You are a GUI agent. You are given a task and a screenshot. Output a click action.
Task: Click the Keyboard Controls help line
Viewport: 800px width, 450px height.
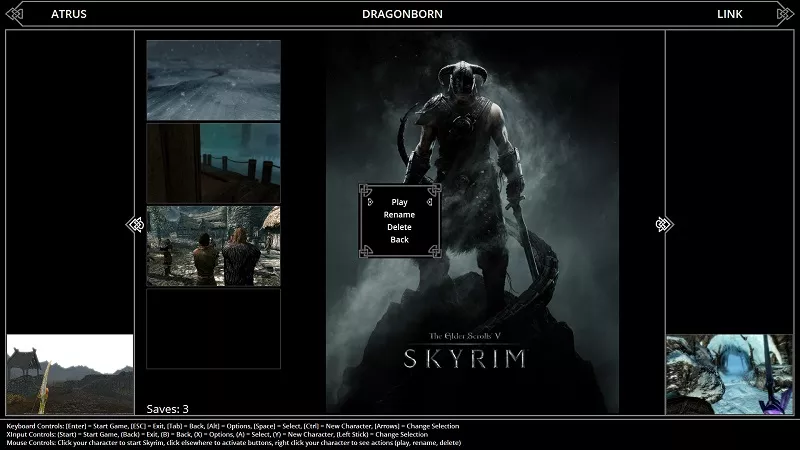coord(233,426)
